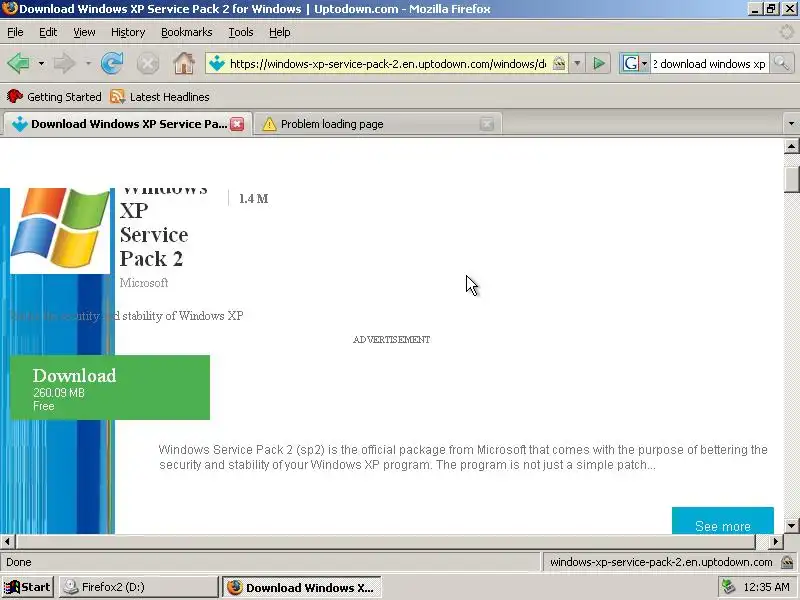Open the Latest Headlines feed bookmark
800x600 pixels.
click(x=160, y=96)
